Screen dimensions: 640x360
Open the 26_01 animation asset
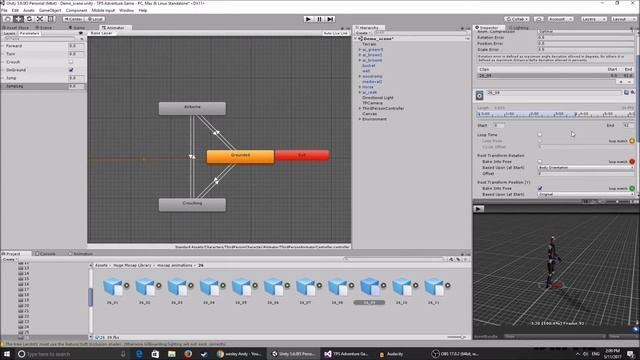tap(113, 287)
